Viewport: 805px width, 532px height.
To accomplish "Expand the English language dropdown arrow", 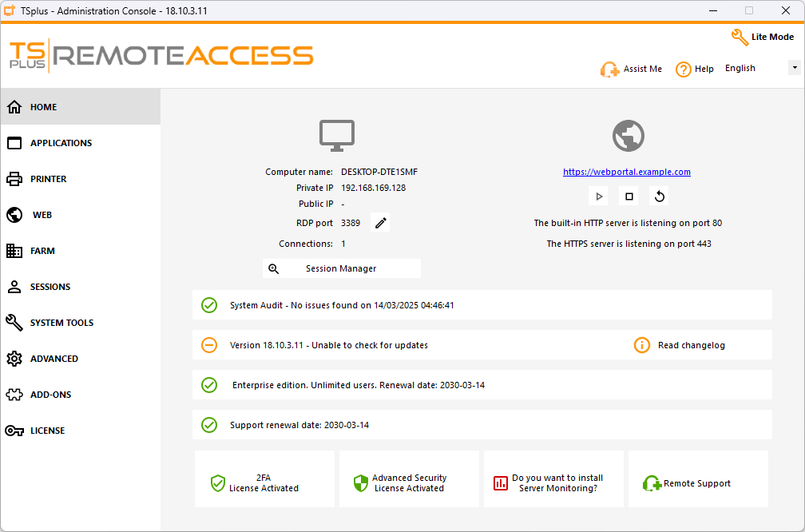I will click(794, 68).
